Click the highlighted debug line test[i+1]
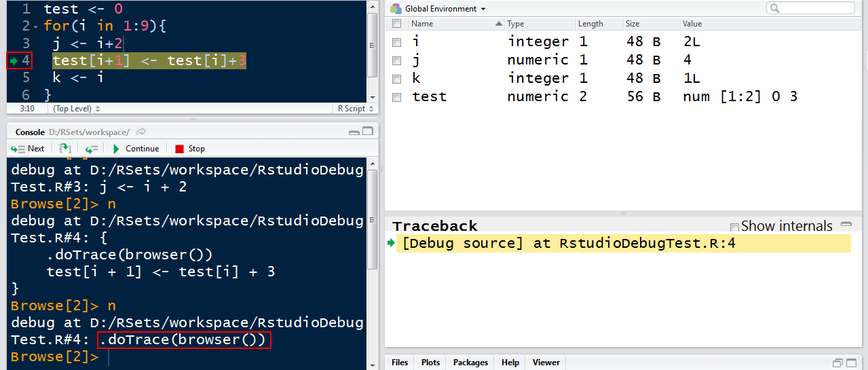The width and height of the screenshot is (868, 370). tap(149, 60)
